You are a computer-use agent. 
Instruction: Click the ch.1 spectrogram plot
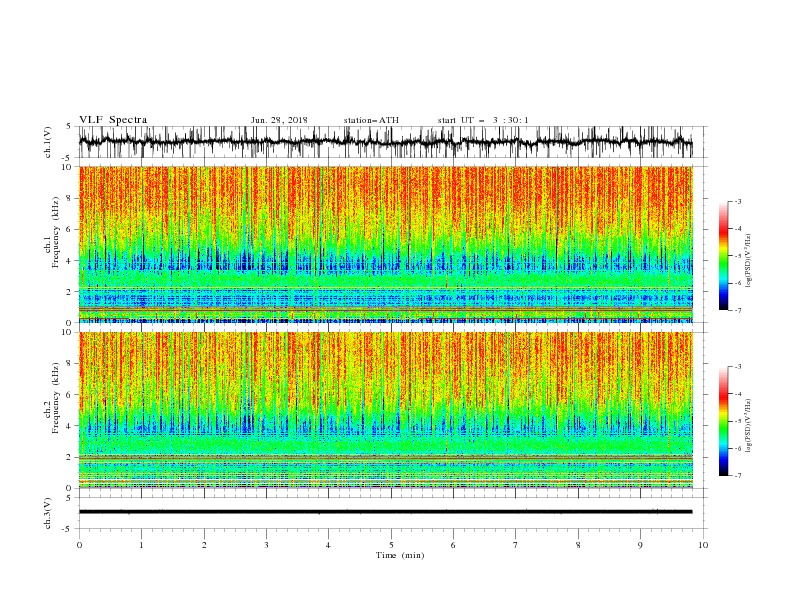click(385, 244)
